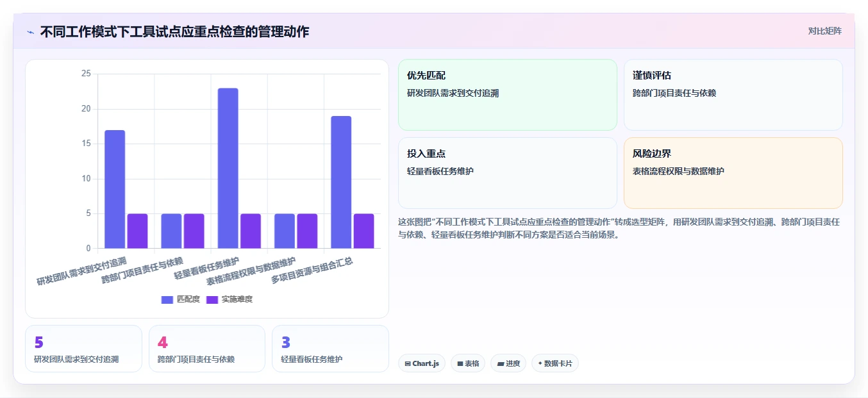Open the stat card showing value 3
This screenshot has width=868, height=398.
click(330, 349)
